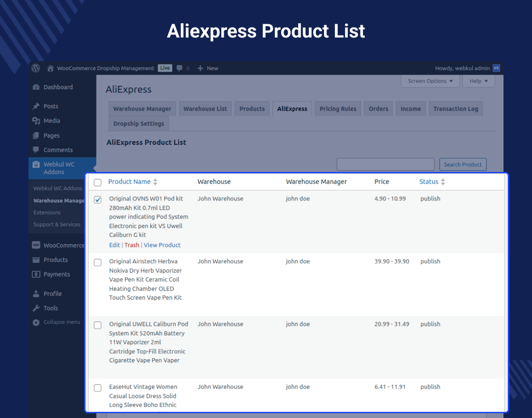Click the Pages icon in sidebar

[36, 135]
